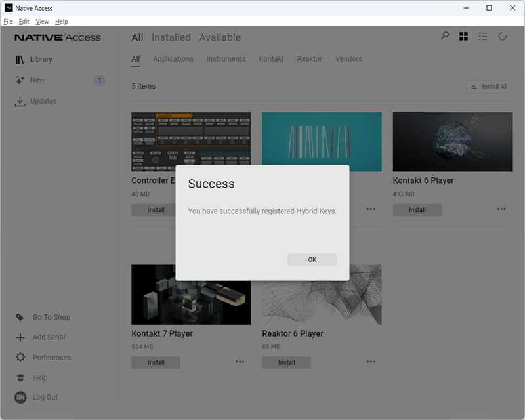The width and height of the screenshot is (525, 420).
Task: Open more options for the teal thumbnail product
Action: [x=371, y=209]
